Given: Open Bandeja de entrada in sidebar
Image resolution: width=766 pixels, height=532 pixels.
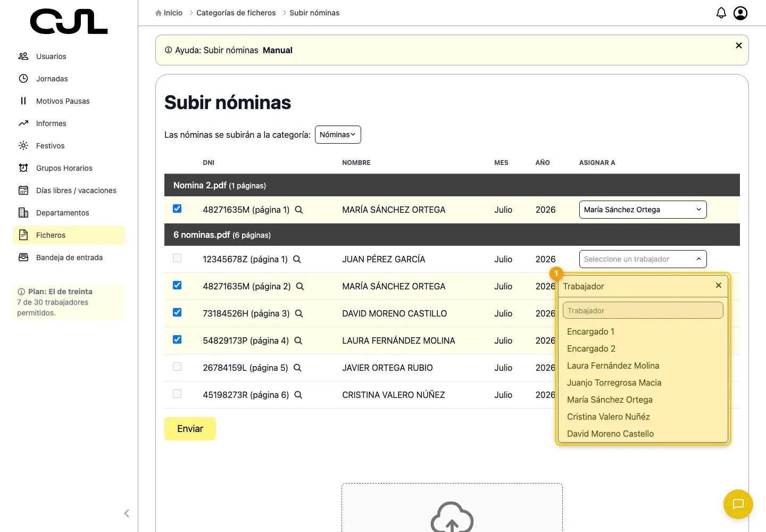Looking at the screenshot, I should tap(69, 257).
